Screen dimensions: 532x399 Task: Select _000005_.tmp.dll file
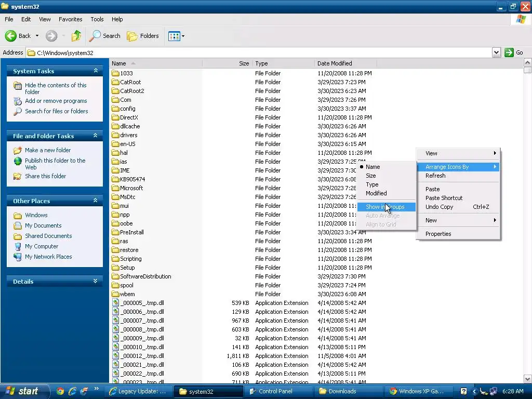(x=138, y=303)
